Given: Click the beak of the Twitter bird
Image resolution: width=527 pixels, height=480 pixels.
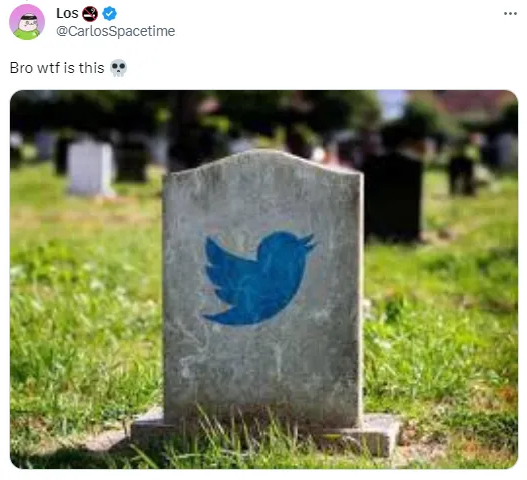Looking at the screenshot, I should pos(308,242).
